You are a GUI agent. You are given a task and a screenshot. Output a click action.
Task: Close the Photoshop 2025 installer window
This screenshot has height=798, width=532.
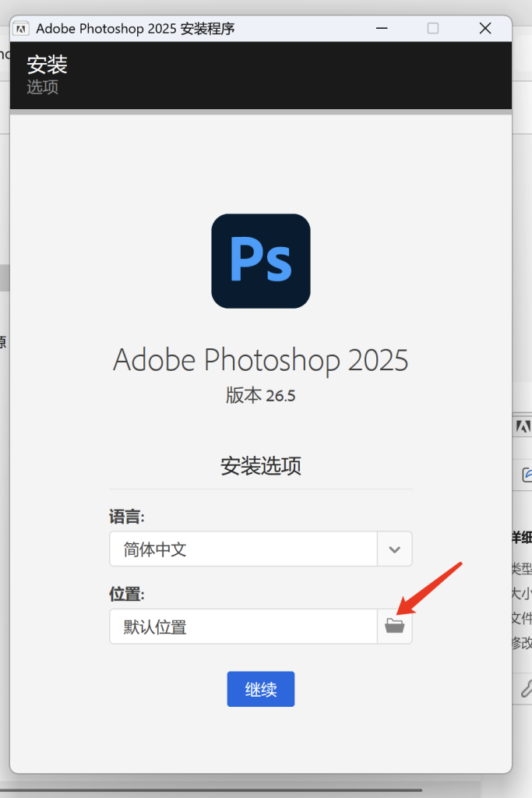tap(485, 29)
